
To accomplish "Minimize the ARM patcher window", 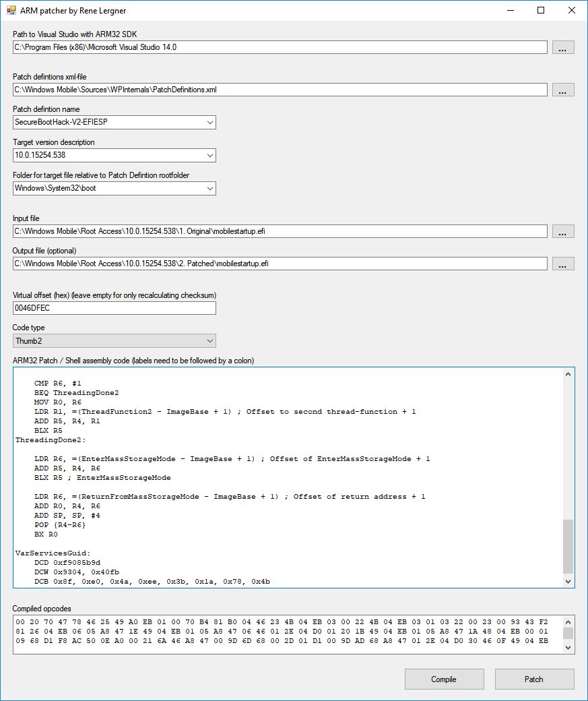I will click(511, 10).
